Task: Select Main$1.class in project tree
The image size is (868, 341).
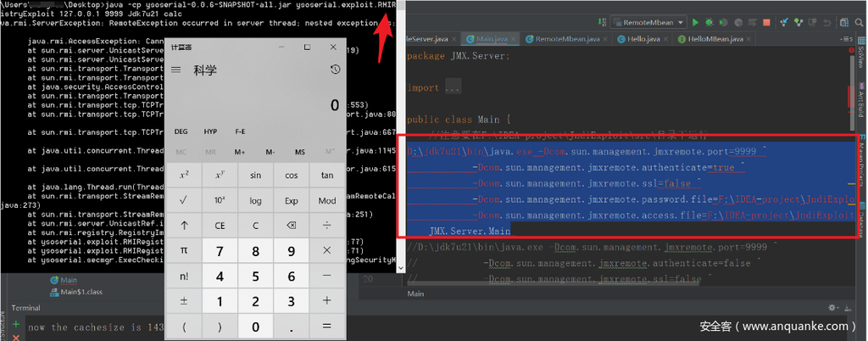Action: [x=82, y=293]
